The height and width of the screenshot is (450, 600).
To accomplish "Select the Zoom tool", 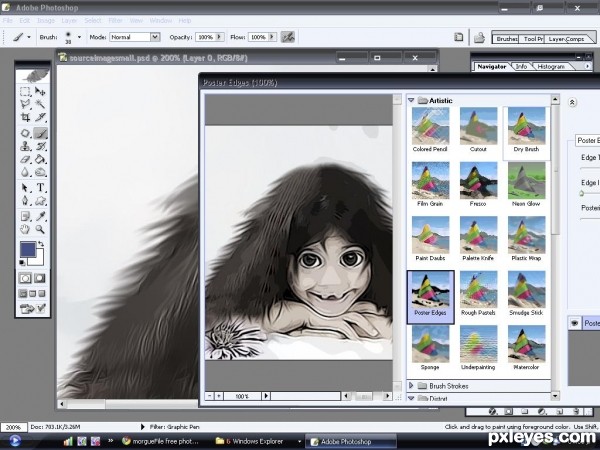I will tap(40, 229).
